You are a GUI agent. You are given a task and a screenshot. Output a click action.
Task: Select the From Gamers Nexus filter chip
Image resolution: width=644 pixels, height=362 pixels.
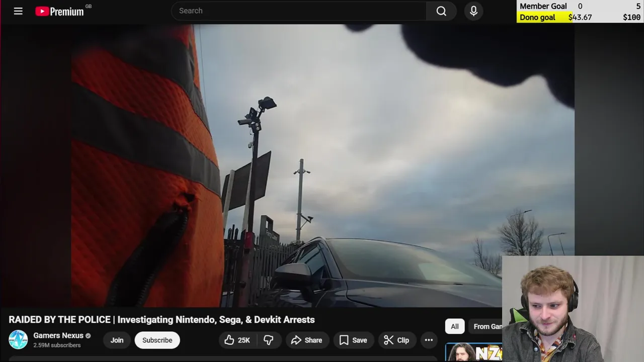pyautogui.click(x=486, y=326)
